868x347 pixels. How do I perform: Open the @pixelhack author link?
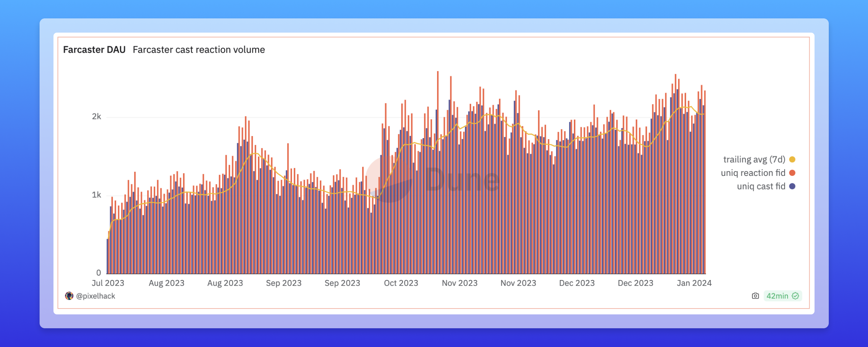click(96, 296)
